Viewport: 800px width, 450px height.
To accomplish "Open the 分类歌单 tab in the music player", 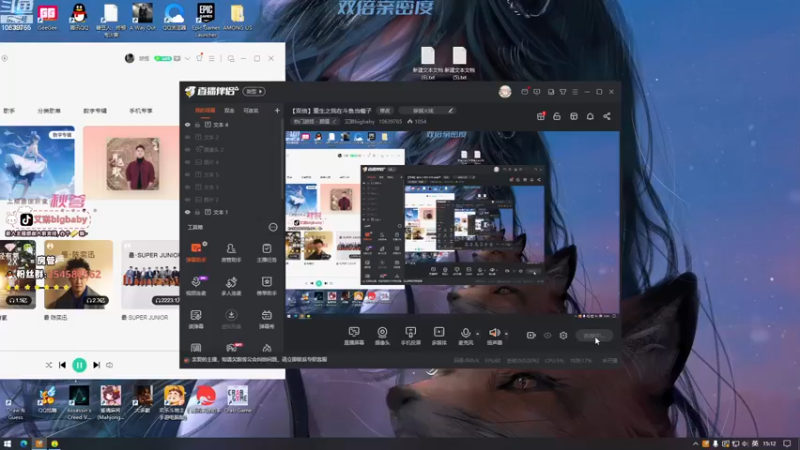I will (49, 111).
